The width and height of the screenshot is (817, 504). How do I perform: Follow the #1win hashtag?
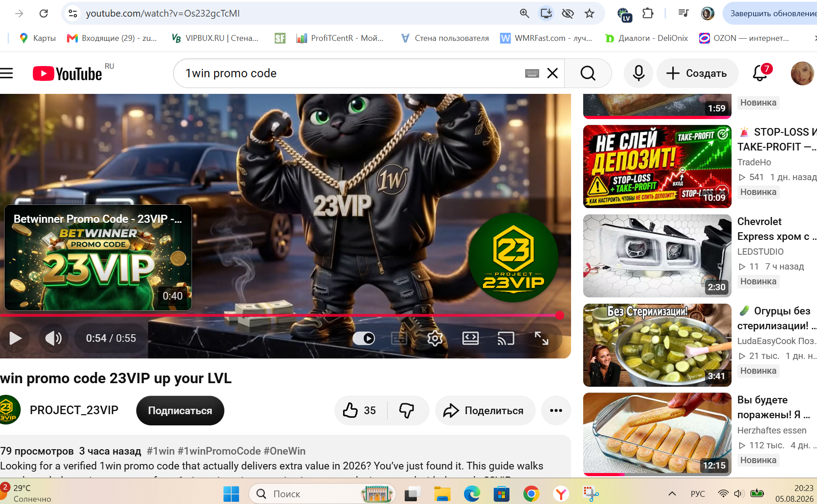[161, 451]
